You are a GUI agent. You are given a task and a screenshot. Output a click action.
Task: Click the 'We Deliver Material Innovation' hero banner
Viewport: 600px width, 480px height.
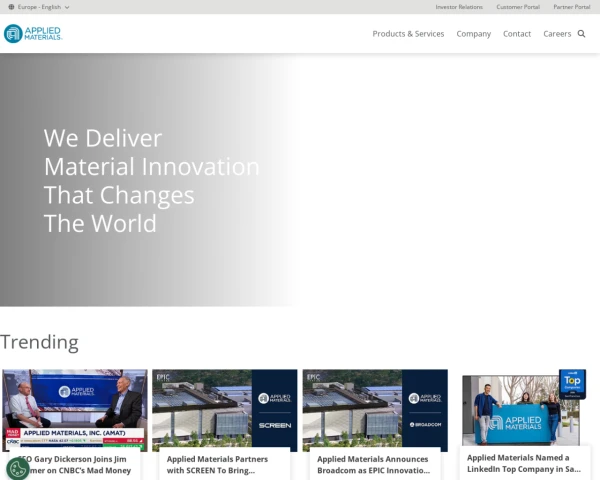pos(151,180)
